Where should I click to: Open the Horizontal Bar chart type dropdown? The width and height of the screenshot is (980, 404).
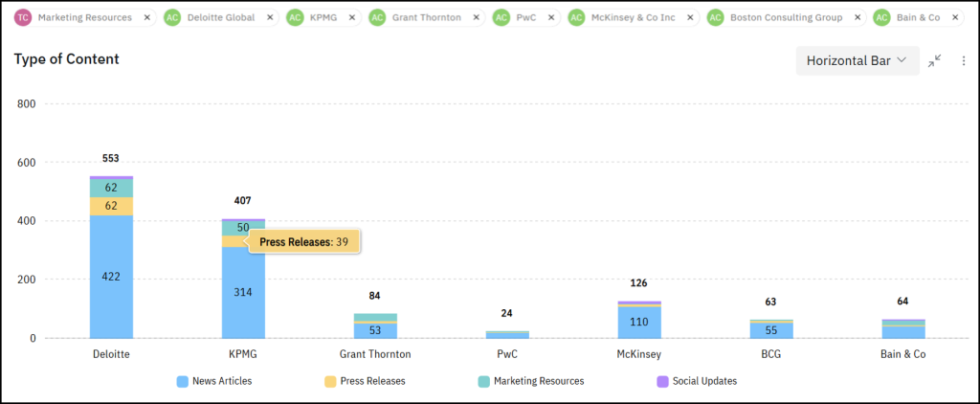click(857, 60)
